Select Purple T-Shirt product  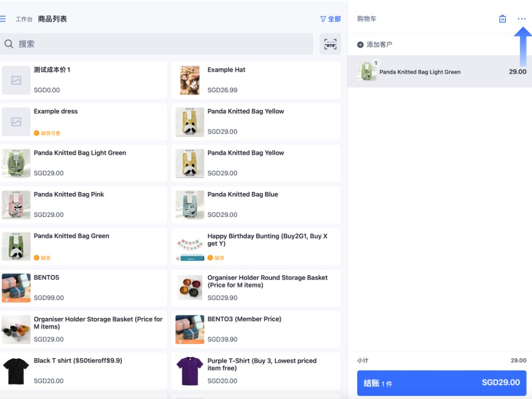click(256, 371)
